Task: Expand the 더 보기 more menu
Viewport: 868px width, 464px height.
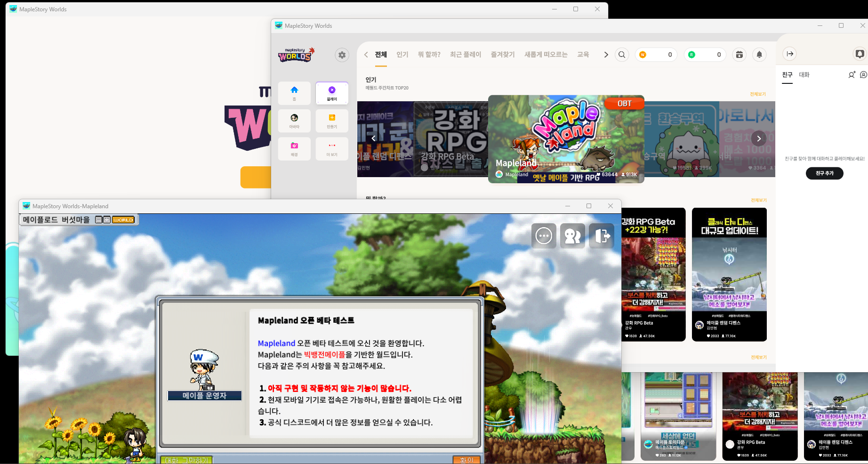Action: coord(332,148)
